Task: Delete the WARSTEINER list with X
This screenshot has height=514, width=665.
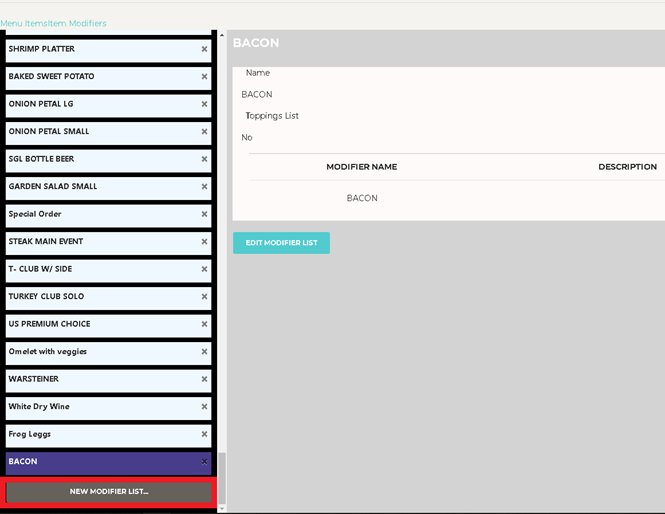Action: pos(204,379)
